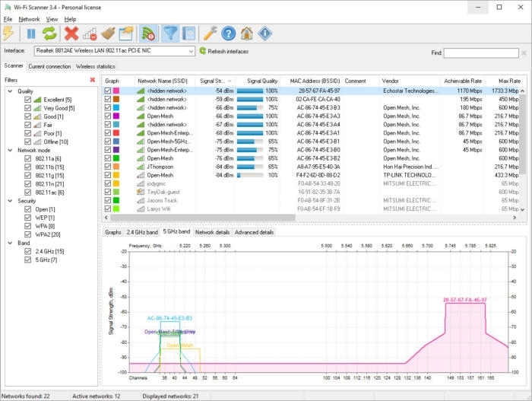The height and width of the screenshot is (401, 532).
Task: Open settings with the wrench icon
Action: (x=211, y=33)
